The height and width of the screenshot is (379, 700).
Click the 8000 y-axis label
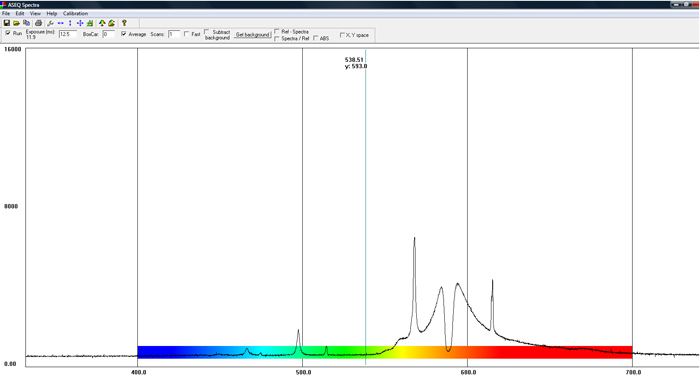pyautogui.click(x=11, y=206)
